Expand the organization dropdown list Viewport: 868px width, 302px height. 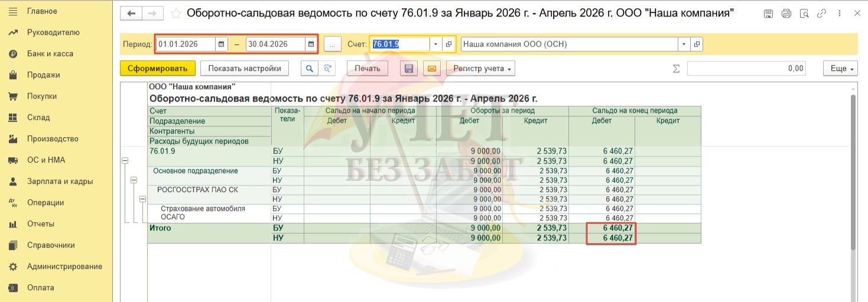(x=684, y=44)
